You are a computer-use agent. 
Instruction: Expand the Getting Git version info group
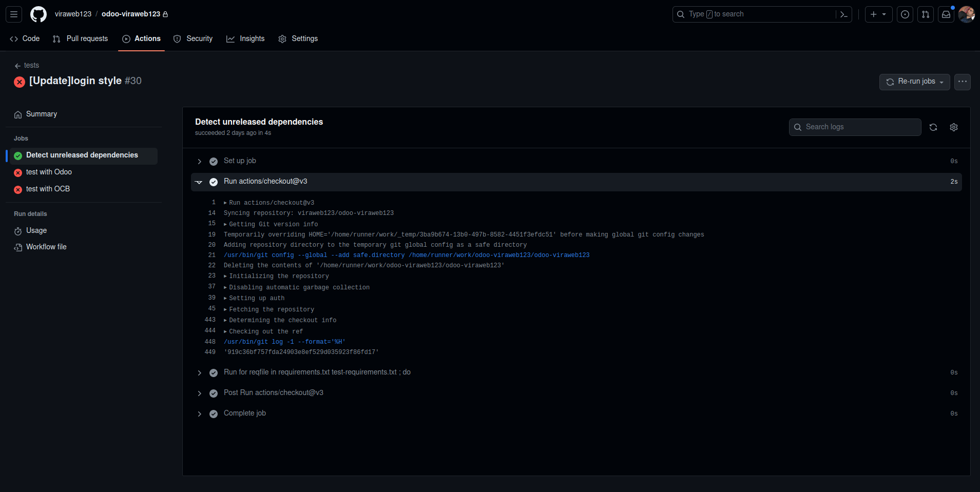coord(271,224)
